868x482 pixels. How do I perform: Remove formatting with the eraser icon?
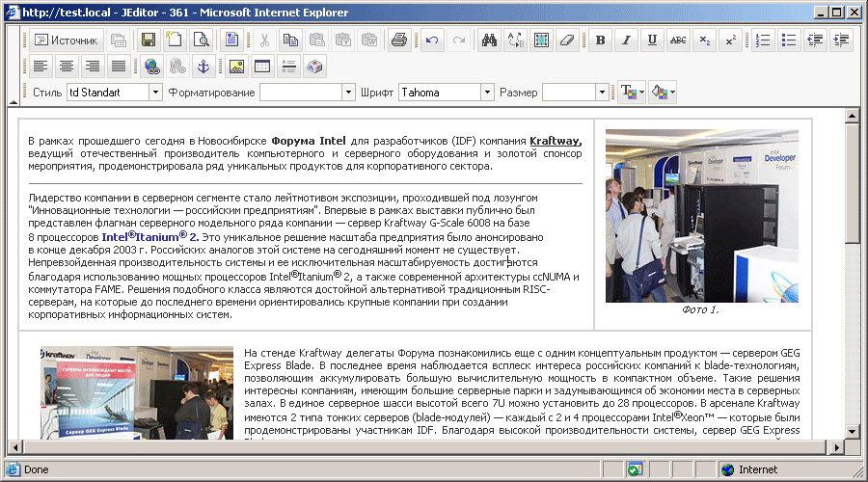click(x=567, y=40)
